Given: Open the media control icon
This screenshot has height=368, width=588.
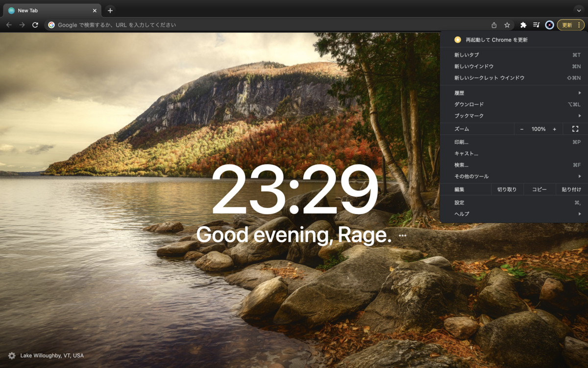Looking at the screenshot, I should pyautogui.click(x=537, y=25).
